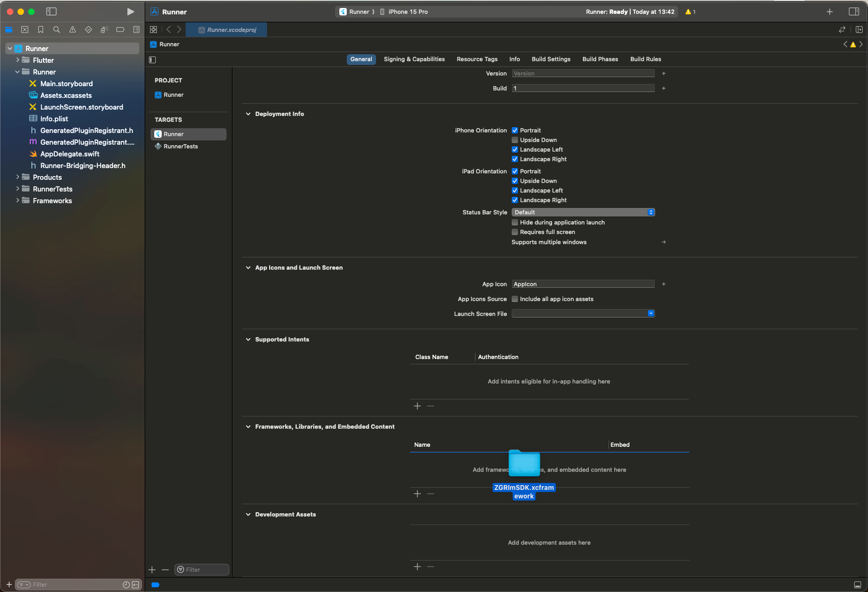Add file with plus in navigator footer
Screen dimensions: 868x592
(x=9, y=585)
